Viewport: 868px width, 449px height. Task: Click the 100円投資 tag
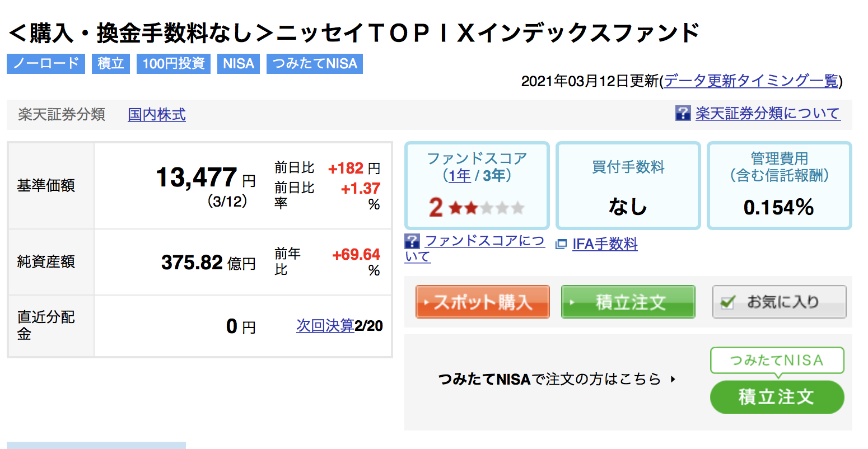click(174, 63)
